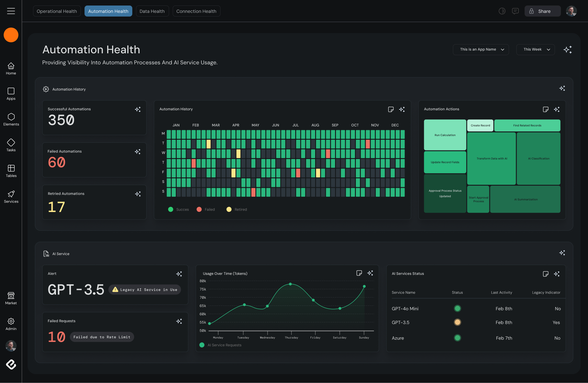Open the Services sidebar icon

[11, 197]
